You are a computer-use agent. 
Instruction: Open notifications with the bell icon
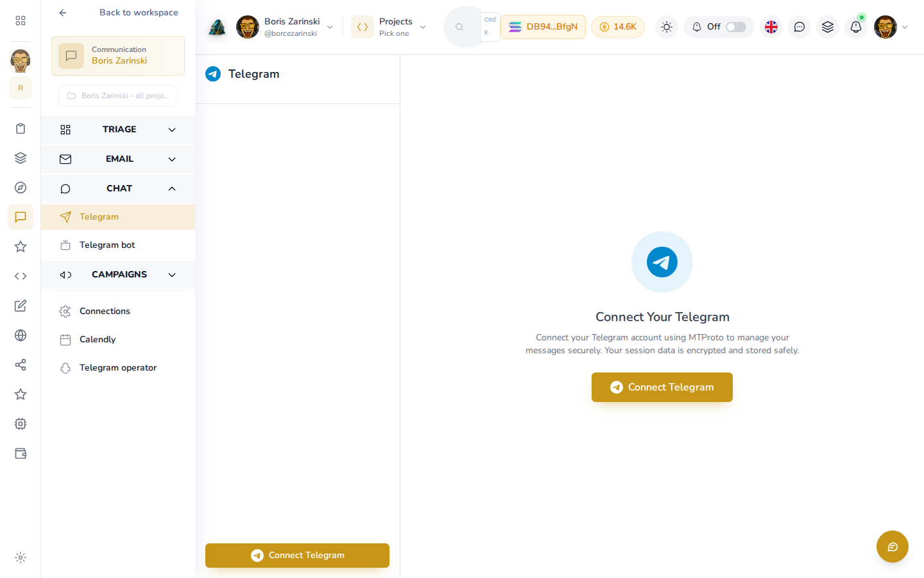(856, 27)
